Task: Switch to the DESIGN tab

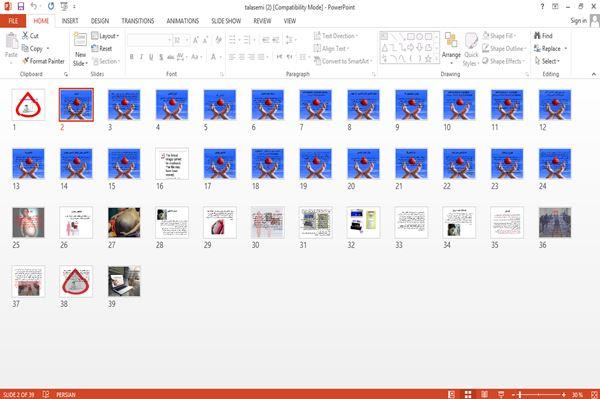Action: 100,21
